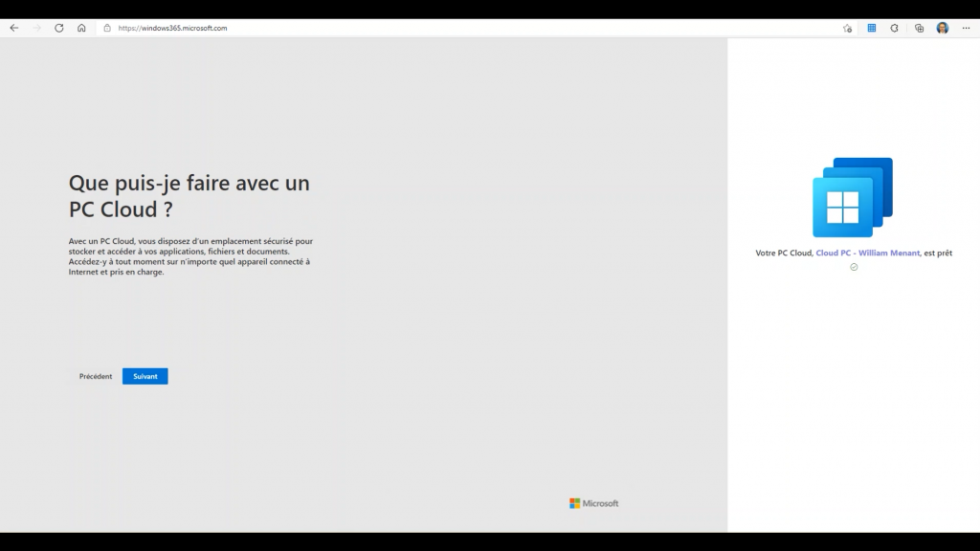Click the Microsoft logo at the bottom
This screenshot has height=551, width=980.
pos(593,503)
